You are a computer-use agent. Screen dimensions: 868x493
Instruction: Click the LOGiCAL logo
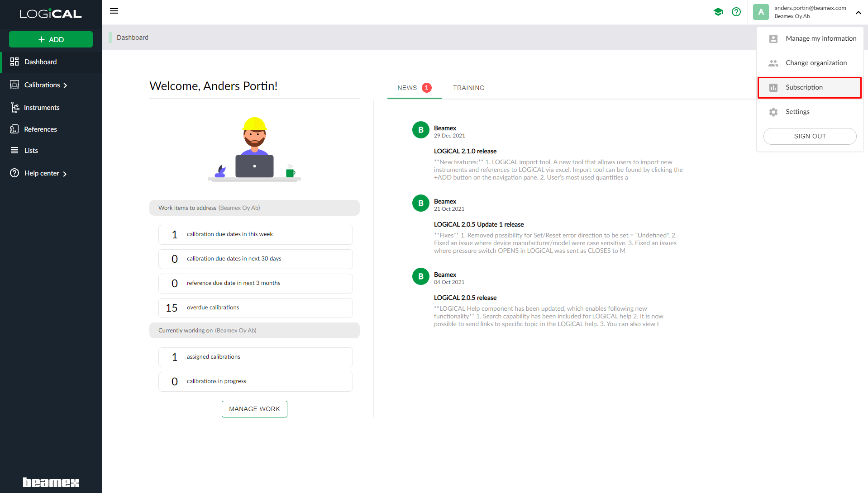pyautogui.click(x=51, y=14)
